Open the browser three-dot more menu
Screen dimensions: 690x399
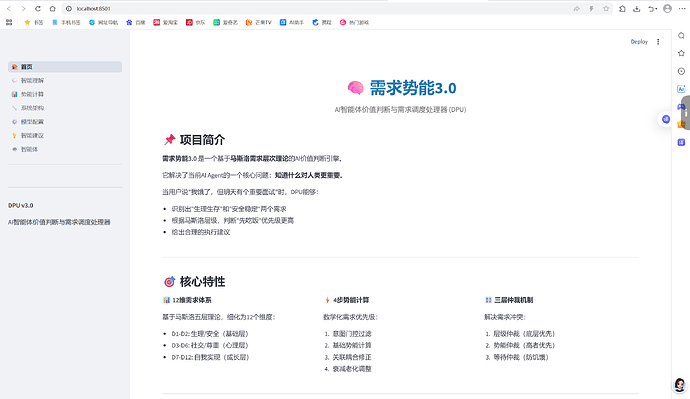pos(682,9)
